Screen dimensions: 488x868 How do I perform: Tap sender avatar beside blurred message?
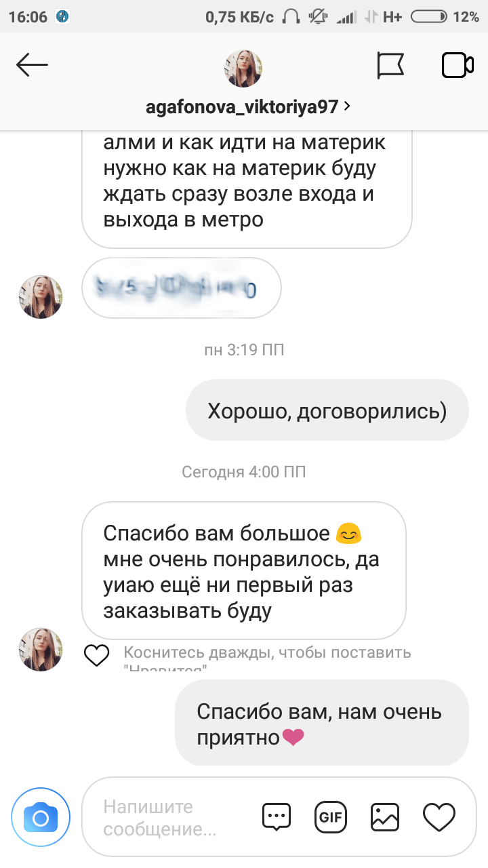41,296
